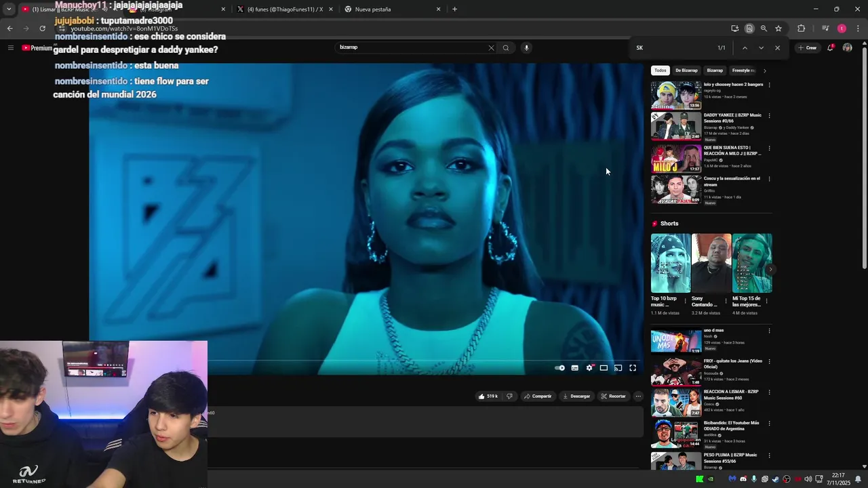This screenshot has height=488, width=868.
Task: Open DADDY YANKEE BZRP Music Sessions thumbnail
Action: click(x=676, y=127)
